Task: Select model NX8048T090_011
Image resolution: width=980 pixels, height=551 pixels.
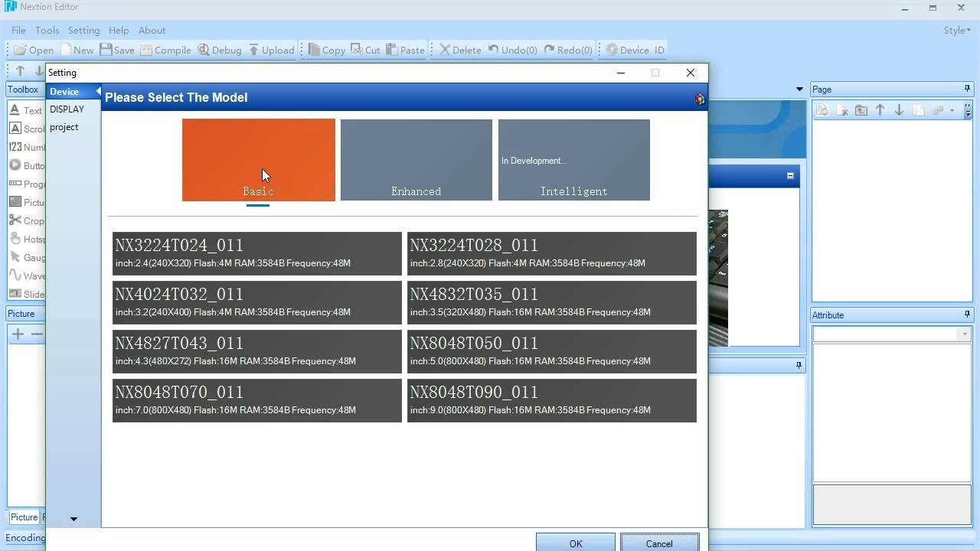Action: [552, 401]
